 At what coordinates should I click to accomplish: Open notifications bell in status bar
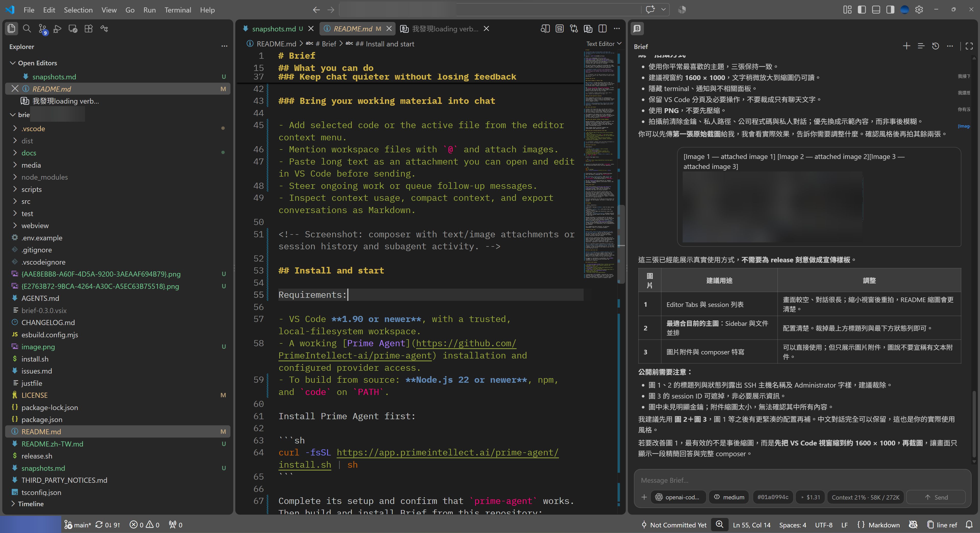969,525
